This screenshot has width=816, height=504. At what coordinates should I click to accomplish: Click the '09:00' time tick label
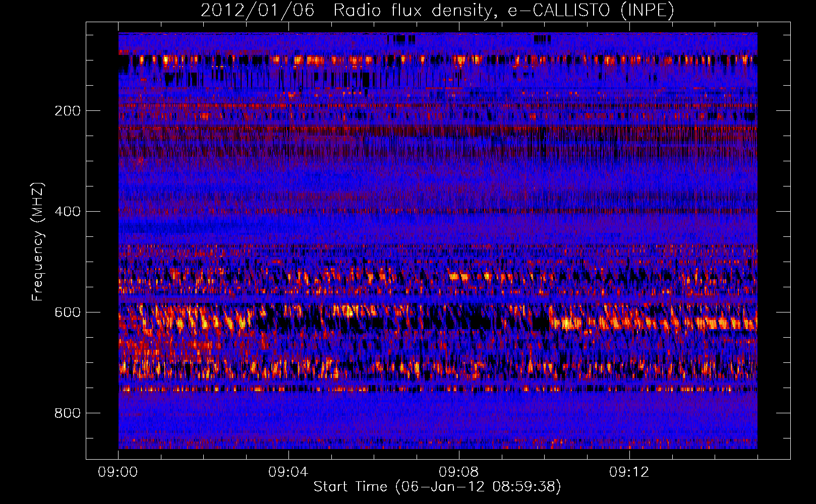click(x=118, y=472)
